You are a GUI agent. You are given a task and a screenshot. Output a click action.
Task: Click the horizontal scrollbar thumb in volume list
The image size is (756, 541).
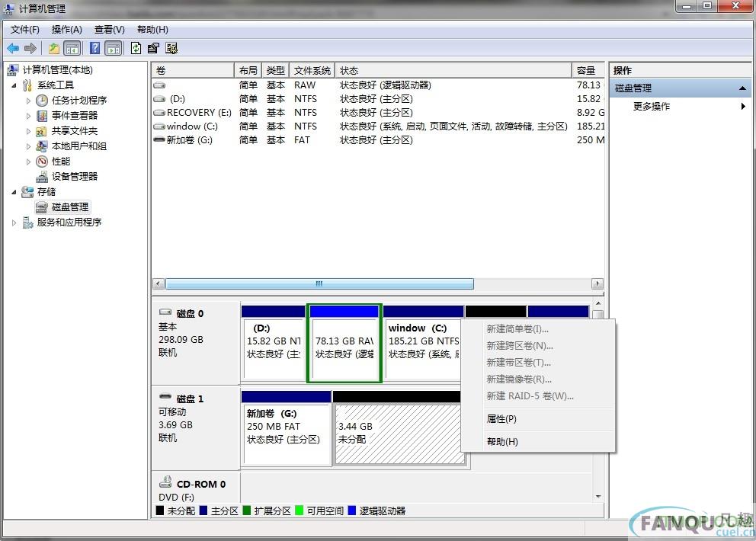pos(319,284)
